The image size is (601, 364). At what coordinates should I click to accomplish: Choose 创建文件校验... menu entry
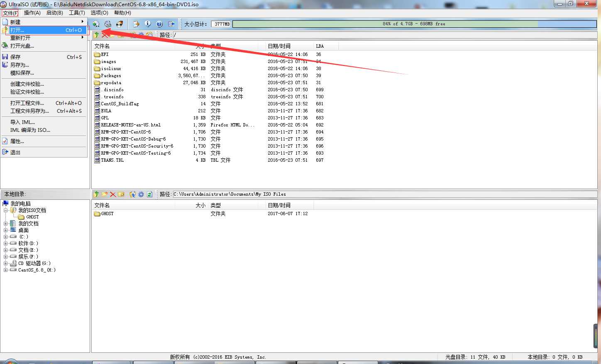(x=44, y=84)
